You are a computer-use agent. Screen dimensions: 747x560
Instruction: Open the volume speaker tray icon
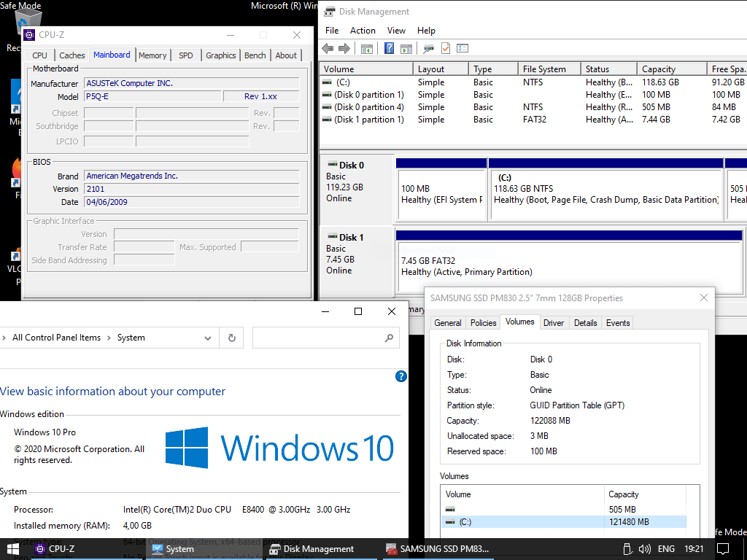pos(644,549)
